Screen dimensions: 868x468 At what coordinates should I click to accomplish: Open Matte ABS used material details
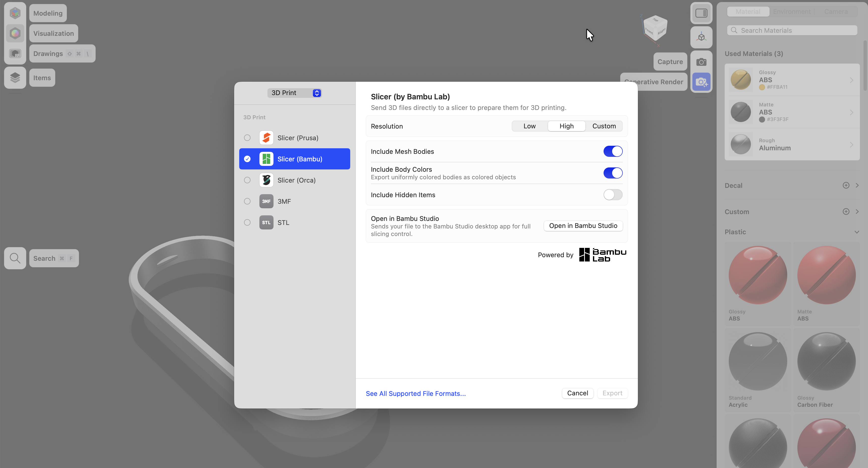pos(792,112)
